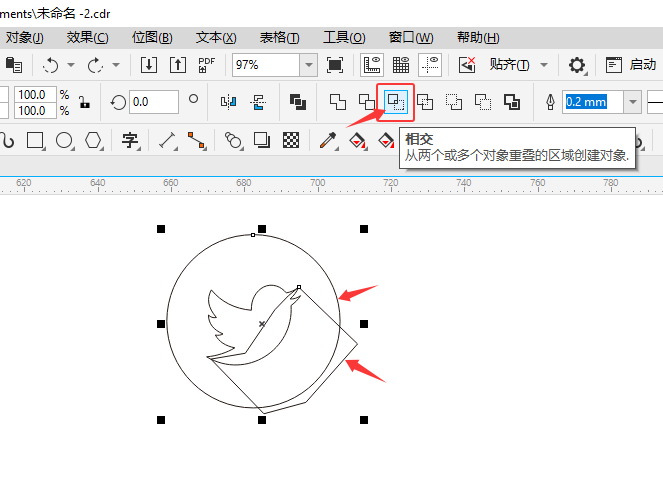Screen dimensions: 663x501
Task: Select the Drop shadow tool
Action: (x=262, y=140)
